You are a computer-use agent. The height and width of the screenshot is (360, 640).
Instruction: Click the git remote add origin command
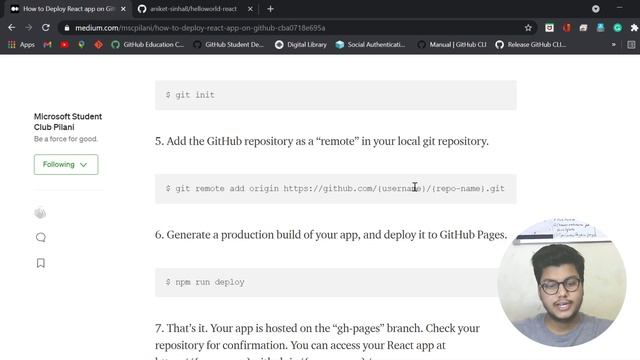point(335,189)
